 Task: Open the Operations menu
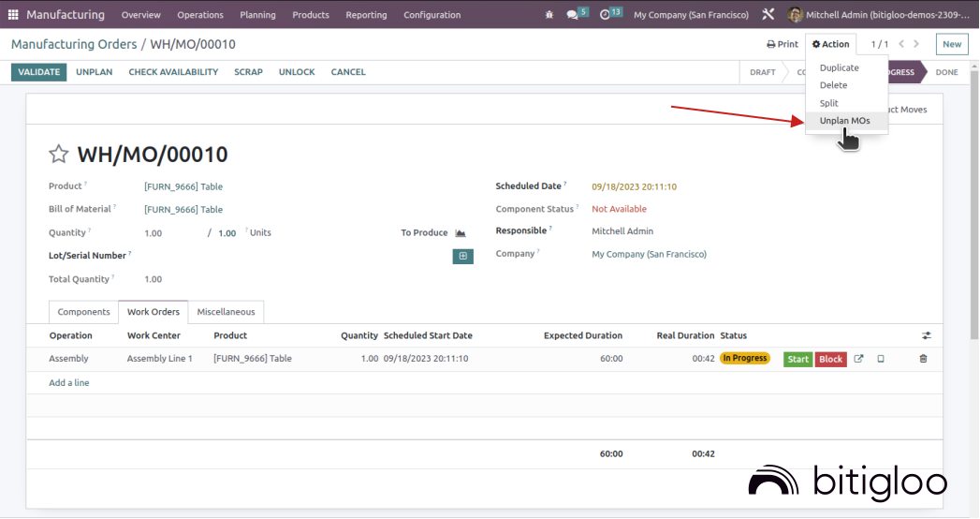coord(200,14)
